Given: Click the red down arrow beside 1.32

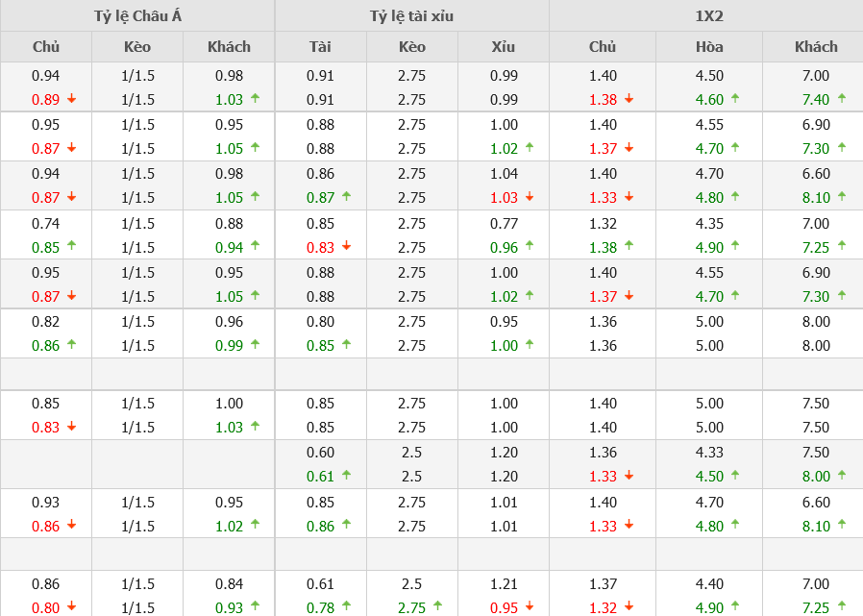Looking at the screenshot, I should [629, 607].
